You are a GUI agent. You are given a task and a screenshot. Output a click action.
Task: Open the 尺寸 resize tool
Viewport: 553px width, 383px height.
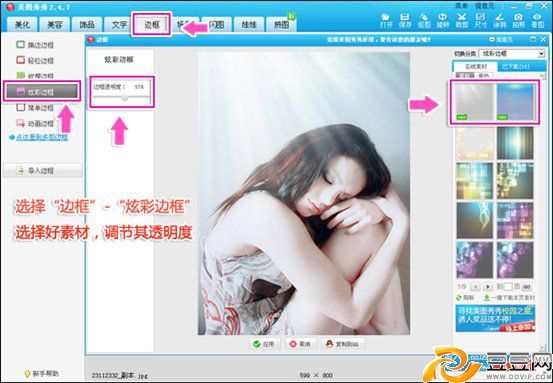[480, 20]
